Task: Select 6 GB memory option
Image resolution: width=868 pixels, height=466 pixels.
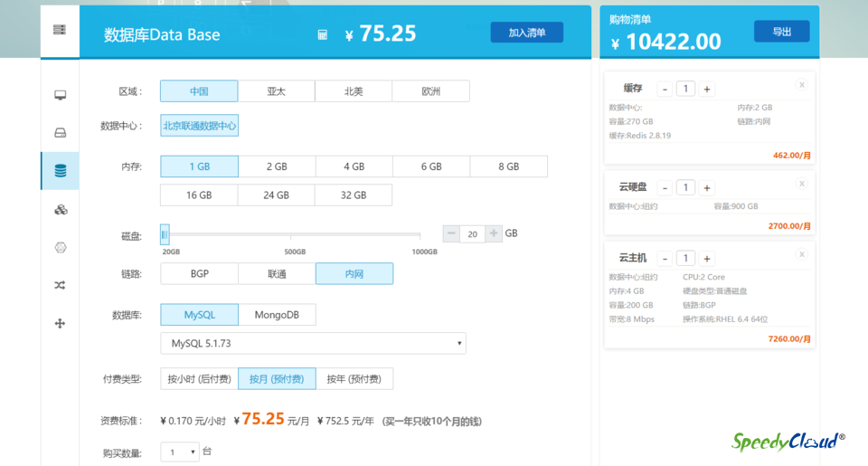Action: coord(431,166)
